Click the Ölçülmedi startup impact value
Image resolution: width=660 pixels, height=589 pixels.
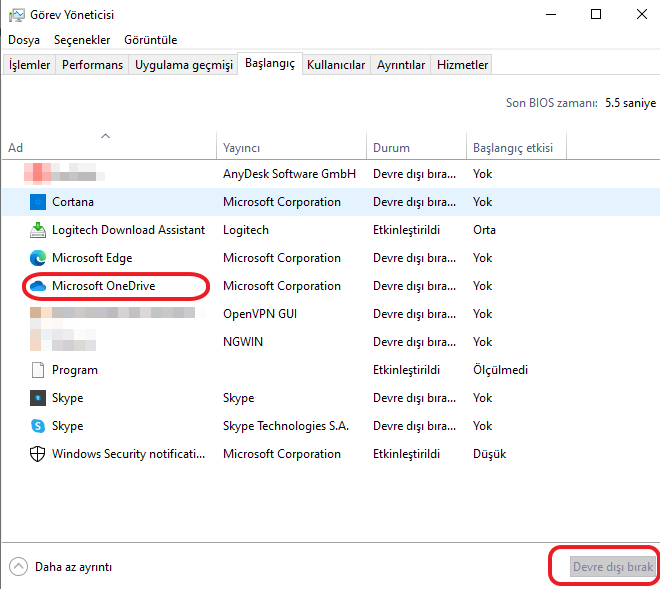click(500, 370)
